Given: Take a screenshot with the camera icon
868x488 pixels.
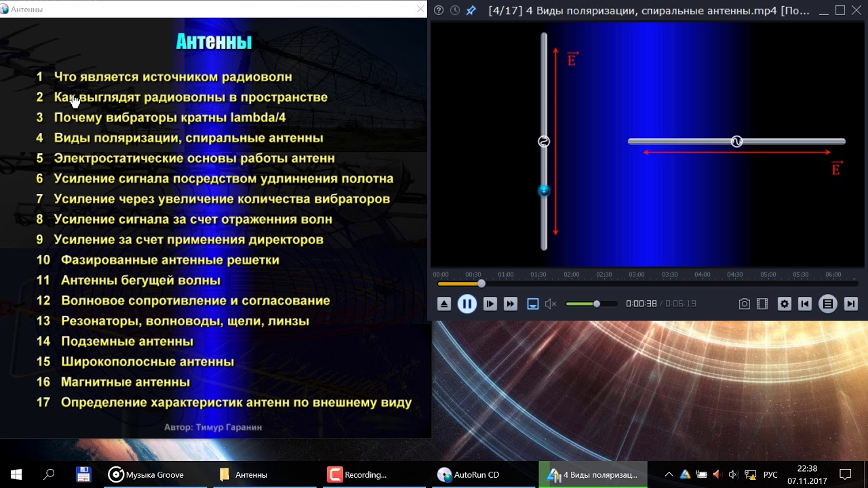Looking at the screenshot, I should 745,304.
